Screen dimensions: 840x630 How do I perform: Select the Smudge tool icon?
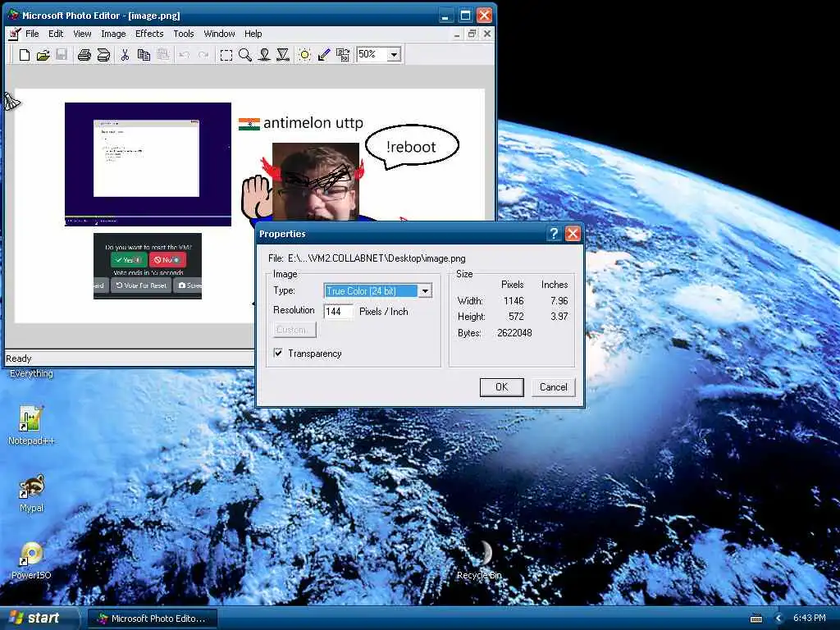(x=264, y=55)
